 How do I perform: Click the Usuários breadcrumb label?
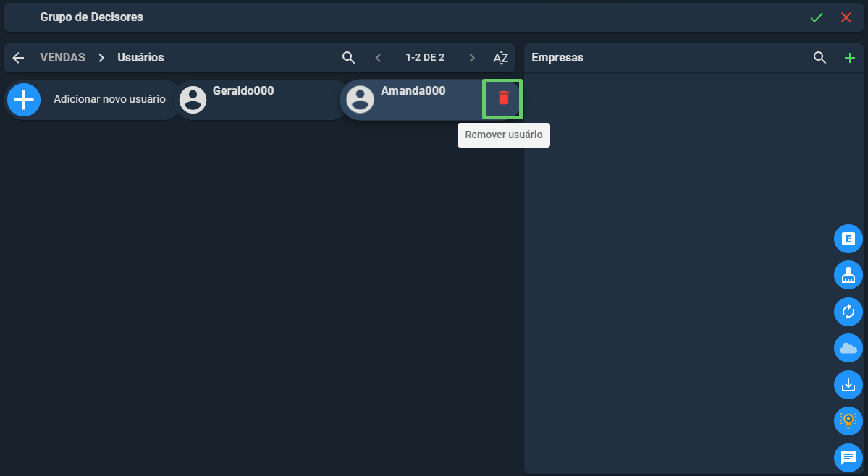tap(140, 57)
